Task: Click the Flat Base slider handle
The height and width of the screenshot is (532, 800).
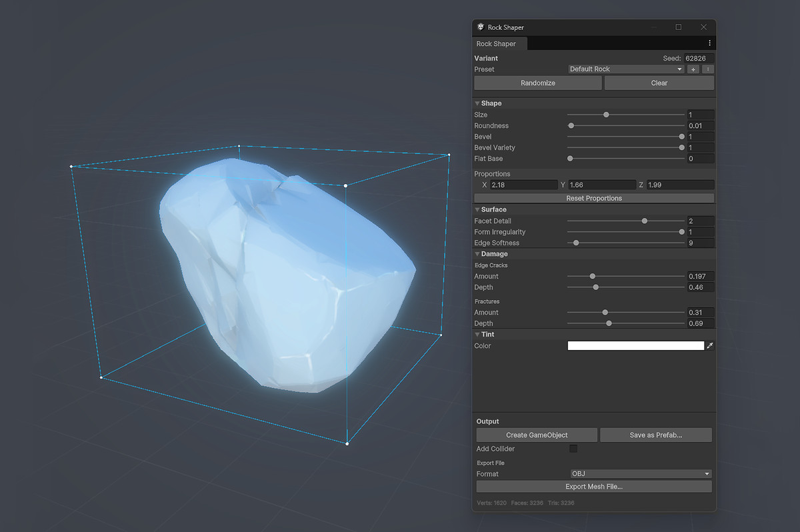Action: click(x=570, y=159)
